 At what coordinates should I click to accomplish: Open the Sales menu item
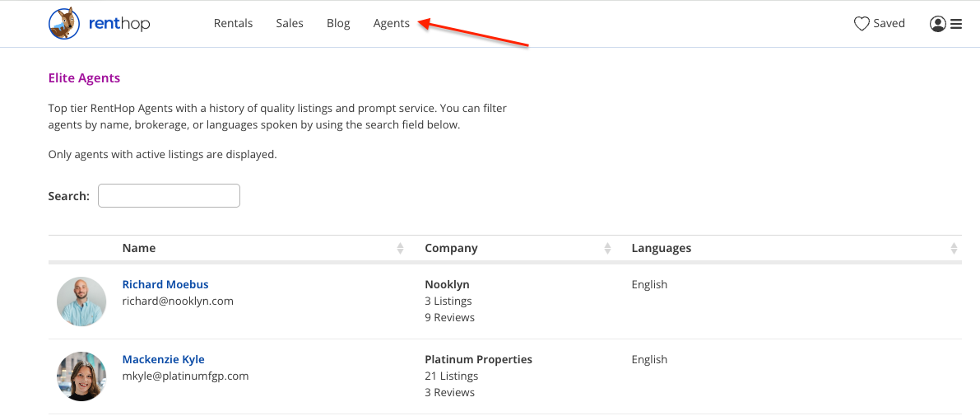[290, 23]
